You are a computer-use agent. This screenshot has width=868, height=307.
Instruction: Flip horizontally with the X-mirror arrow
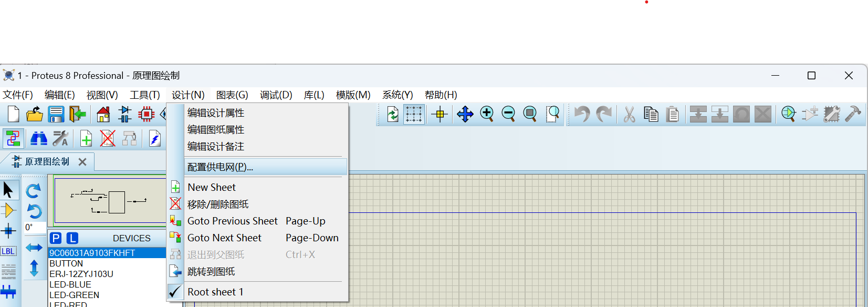pos(34,247)
